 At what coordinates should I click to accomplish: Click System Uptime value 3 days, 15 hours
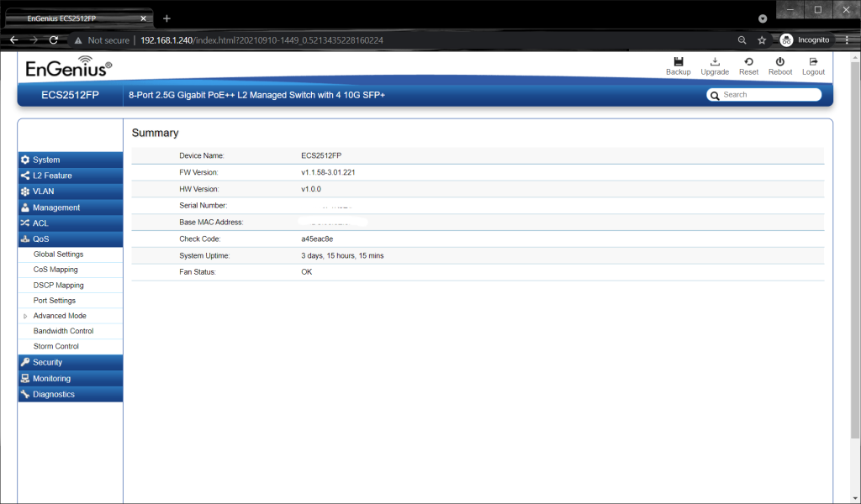(342, 255)
